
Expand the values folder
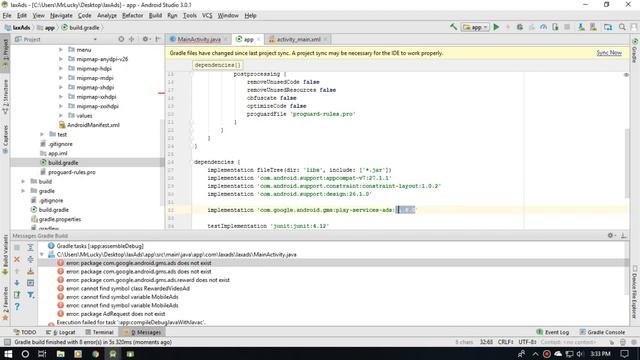click(61, 116)
